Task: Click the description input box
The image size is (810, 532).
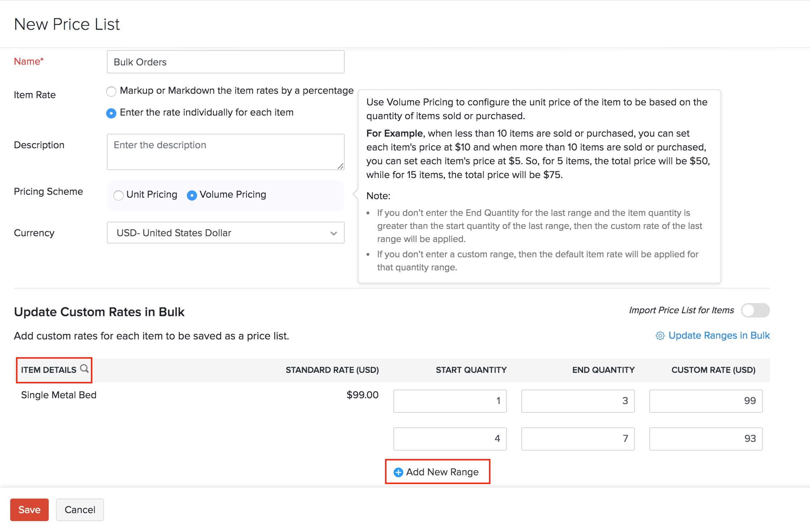Action: pyautogui.click(x=225, y=151)
